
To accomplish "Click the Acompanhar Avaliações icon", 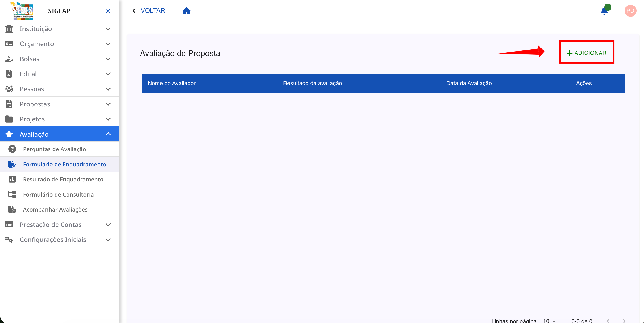I will click(x=13, y=209).
